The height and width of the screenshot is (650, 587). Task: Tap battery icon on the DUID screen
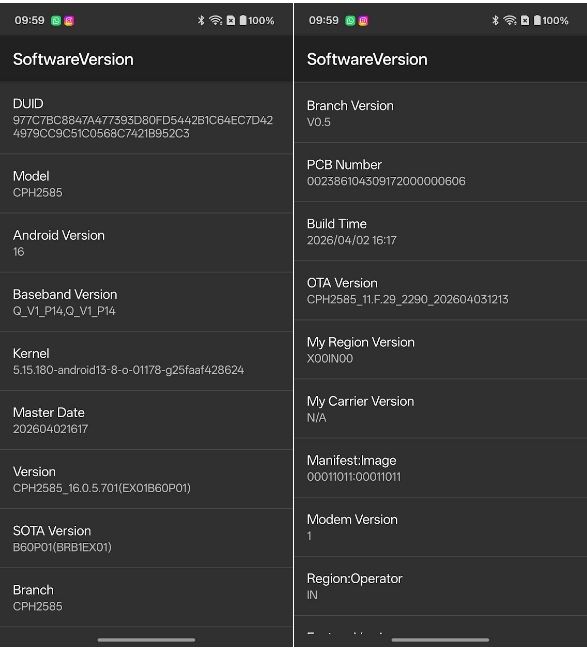point(243,20)
